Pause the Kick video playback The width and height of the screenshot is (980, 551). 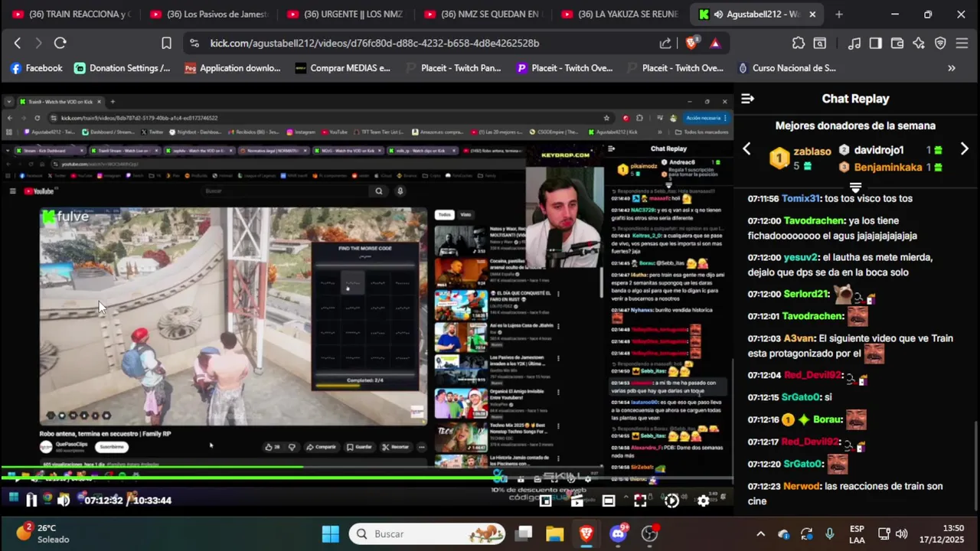(x=31, y=500)
